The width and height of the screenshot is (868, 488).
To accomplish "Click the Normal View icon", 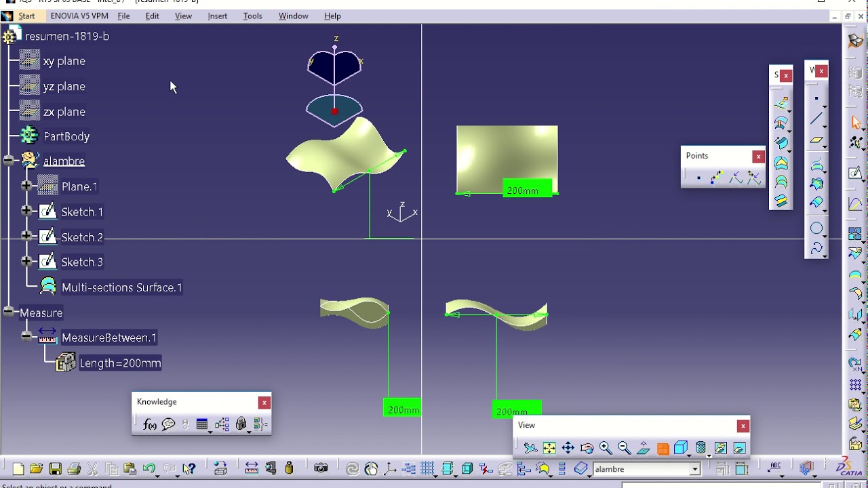I will (644, 448).
